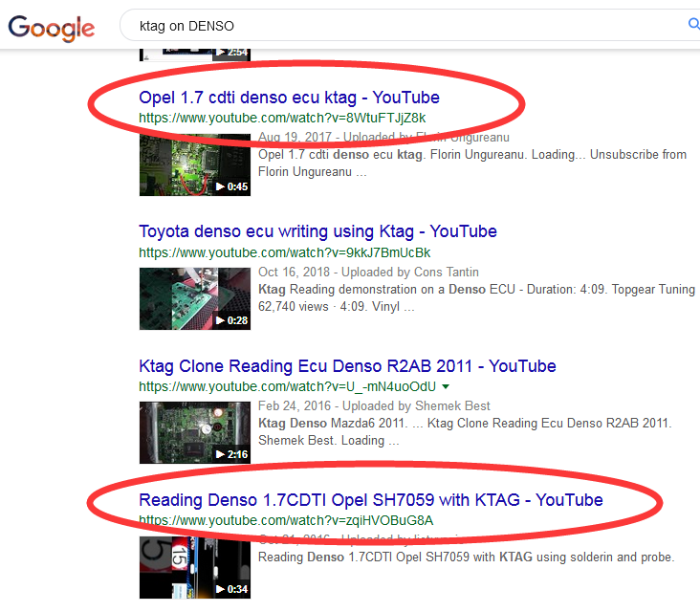
Task: Open URL watch?v=8WtuFTJjZ8k
Action: [282, 118]
